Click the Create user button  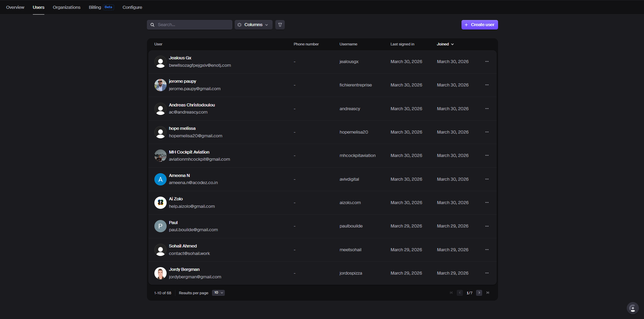point(479,25)
